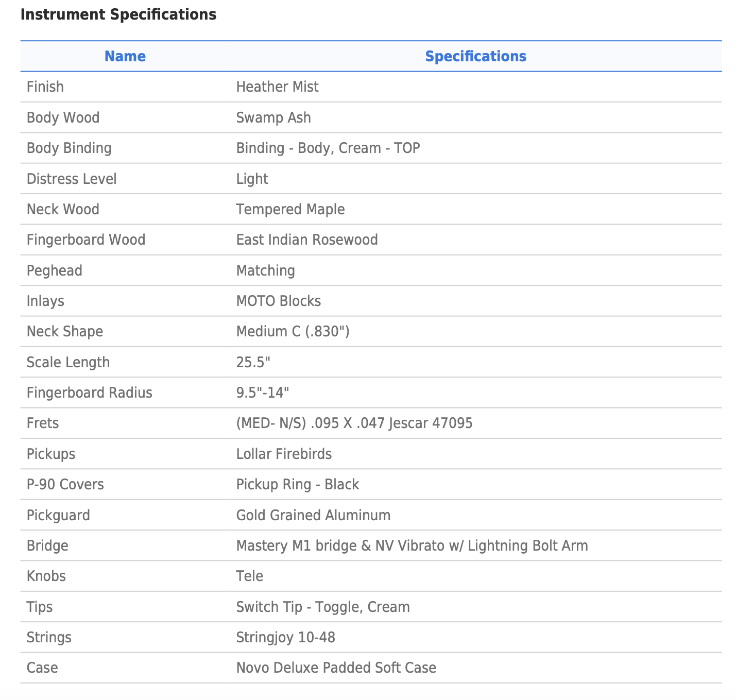Select the 'Bridge' row label
The height and width of the screenshot is (700, 736).
tap(47, 545)
